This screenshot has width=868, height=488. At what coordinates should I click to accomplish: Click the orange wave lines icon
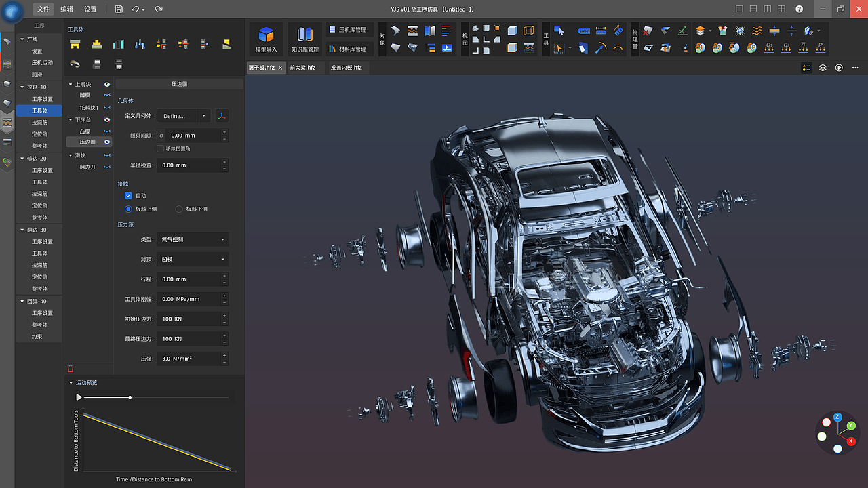point(757,30)
